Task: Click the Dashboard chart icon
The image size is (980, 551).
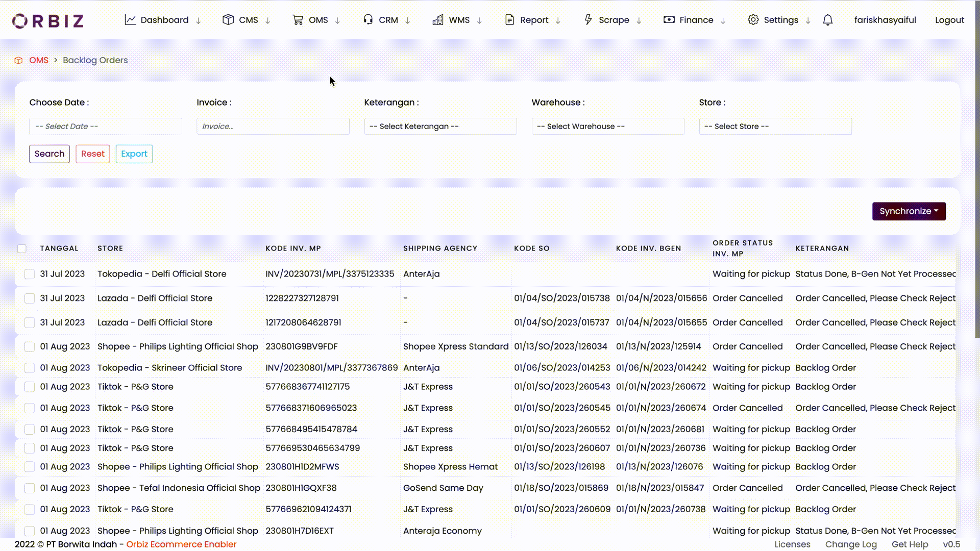Action: click(x=130, y=20)
